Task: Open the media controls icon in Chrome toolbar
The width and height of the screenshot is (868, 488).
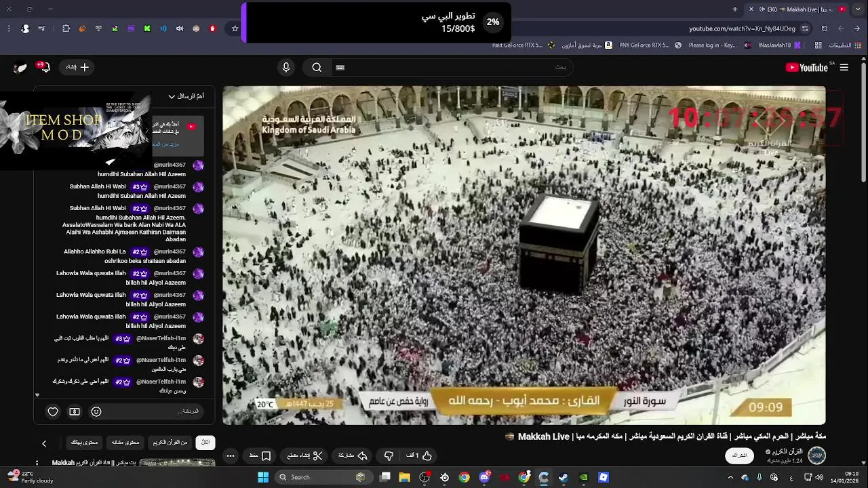Action: click(42, 28)
